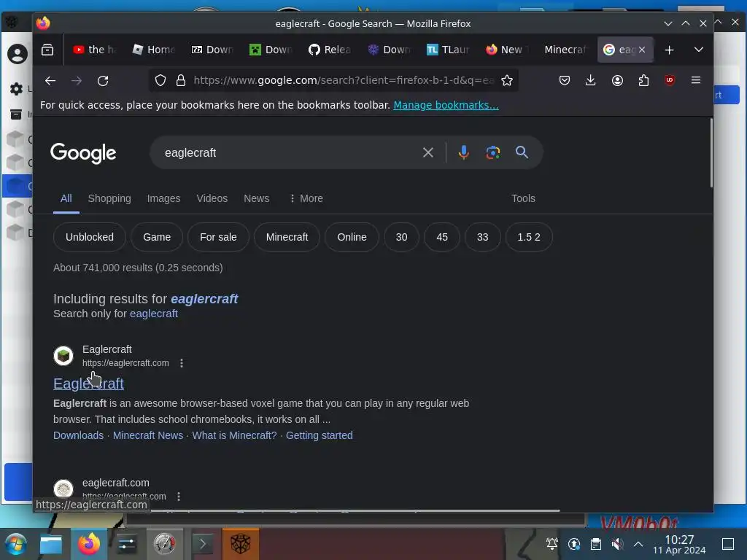The height and width of the screenshot is (560, 747).
Task: Select the Images results tab
Action: coord(163,198)
